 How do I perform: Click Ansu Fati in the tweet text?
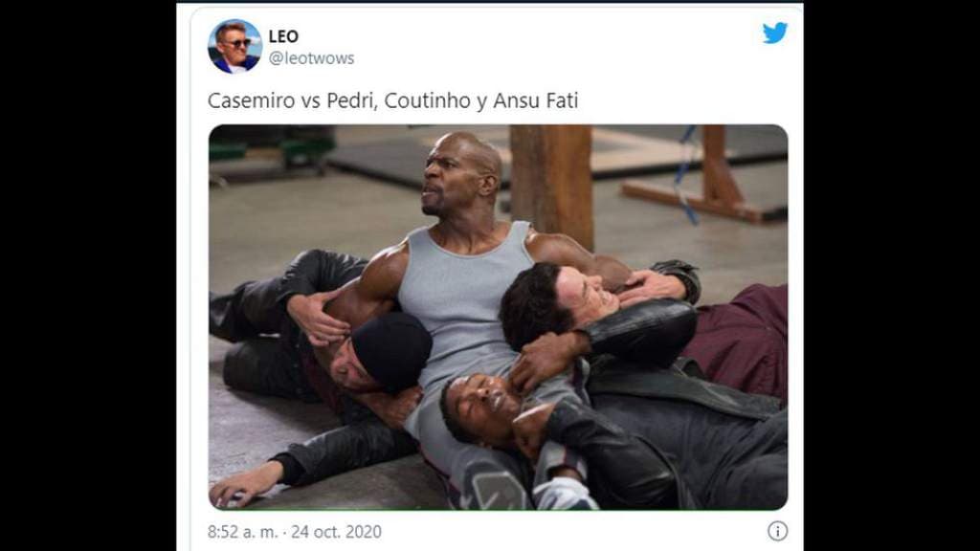pos(536,100)
